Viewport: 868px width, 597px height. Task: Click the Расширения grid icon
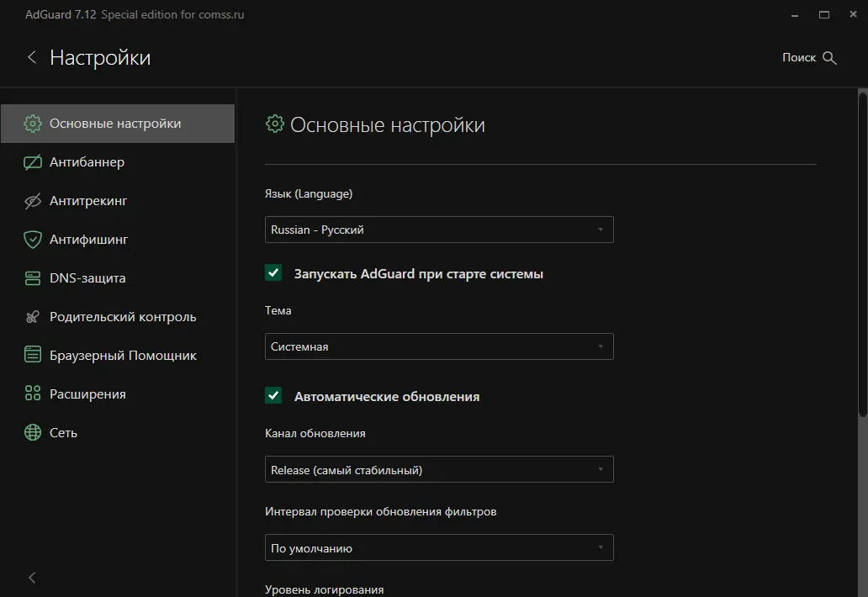[33, 394]
